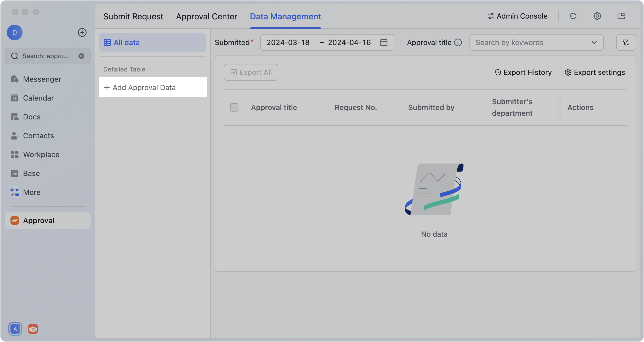Screen dimensions: 644x342
Task: Click the A account icon at bottom
Action: tap(15, 329)
